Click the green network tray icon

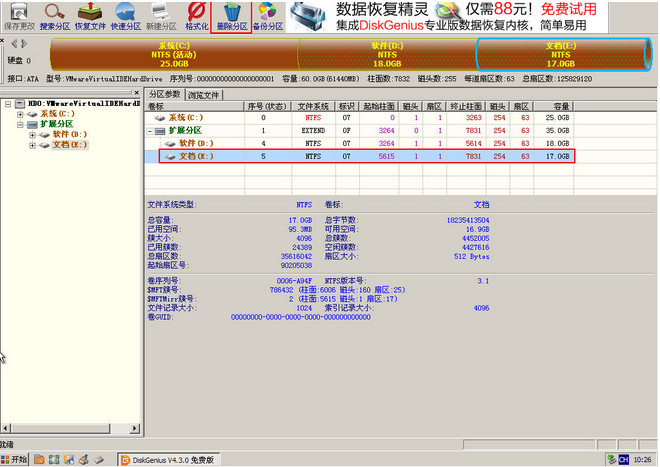pos(612,459)
